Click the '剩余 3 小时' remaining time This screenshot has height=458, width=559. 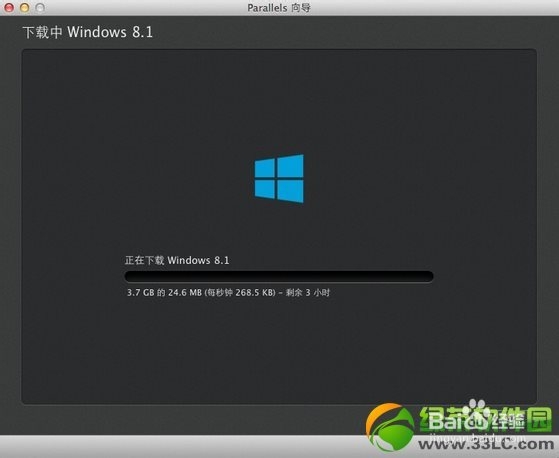pyautogui.click(x=308, y=293)
